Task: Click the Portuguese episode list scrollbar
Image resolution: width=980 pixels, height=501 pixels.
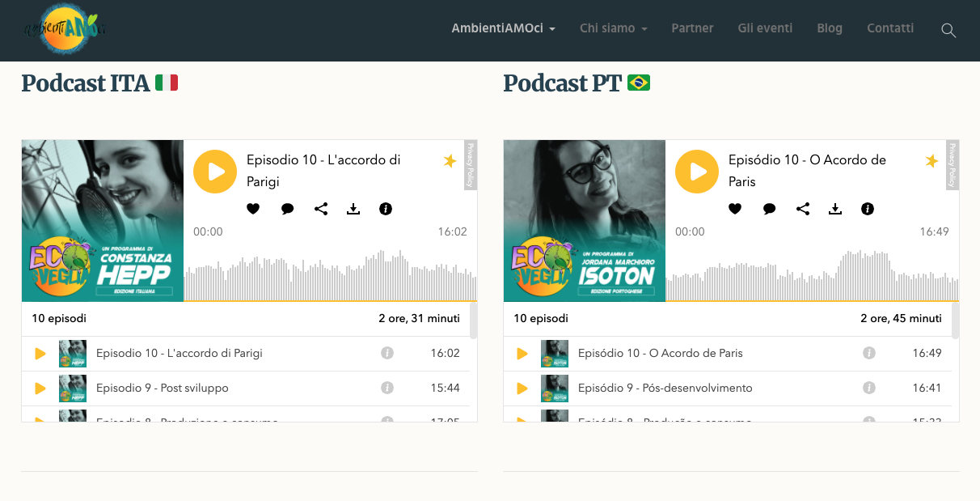Action: click(x=955, y=321)
